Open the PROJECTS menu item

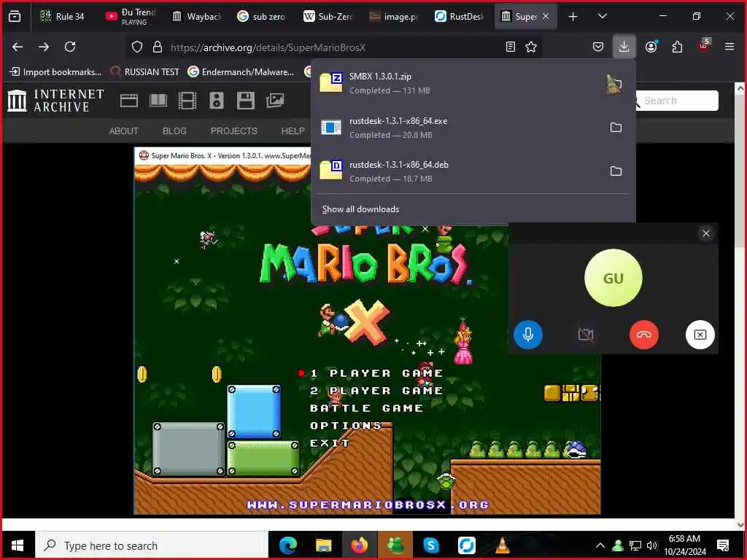234,131
